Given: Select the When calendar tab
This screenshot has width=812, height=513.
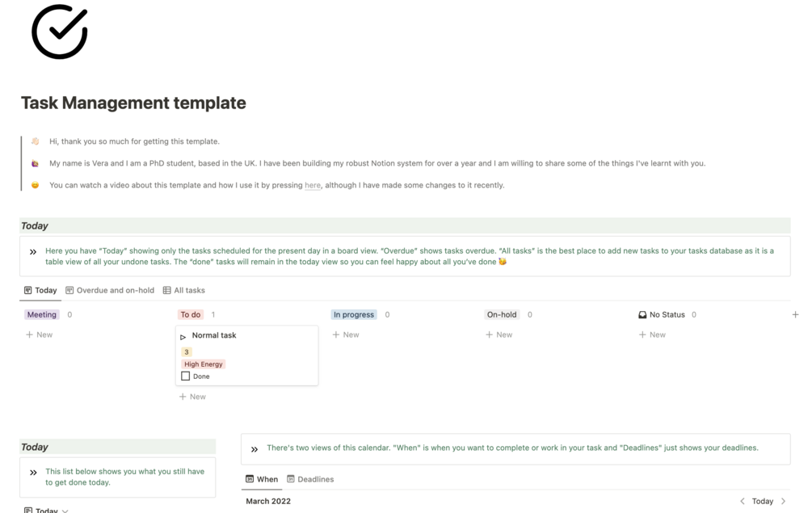Looking at the screenshot, I should [262, 479].
